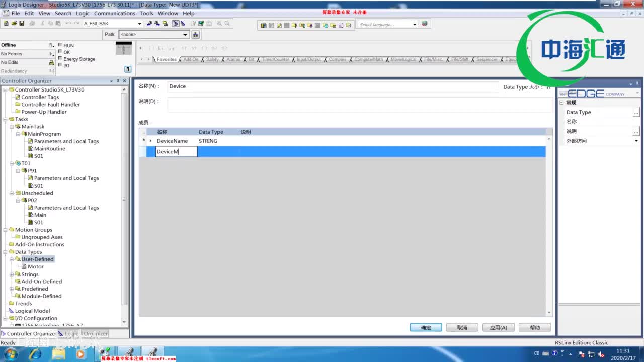Click the Find Previous binoculars icon
The height and width of the screenshot is (362, 644).
coord(150,24)
